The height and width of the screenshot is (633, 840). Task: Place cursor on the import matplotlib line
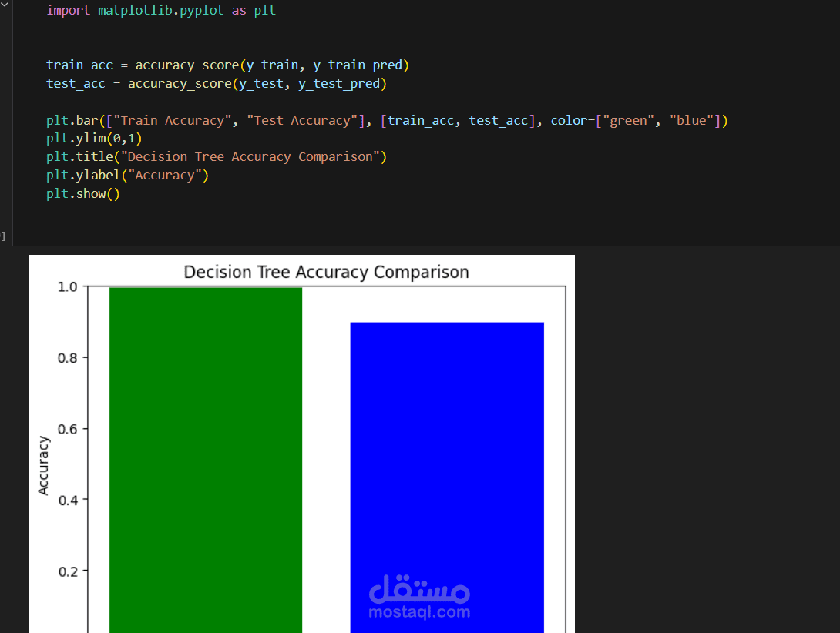[x=161, y=10]
